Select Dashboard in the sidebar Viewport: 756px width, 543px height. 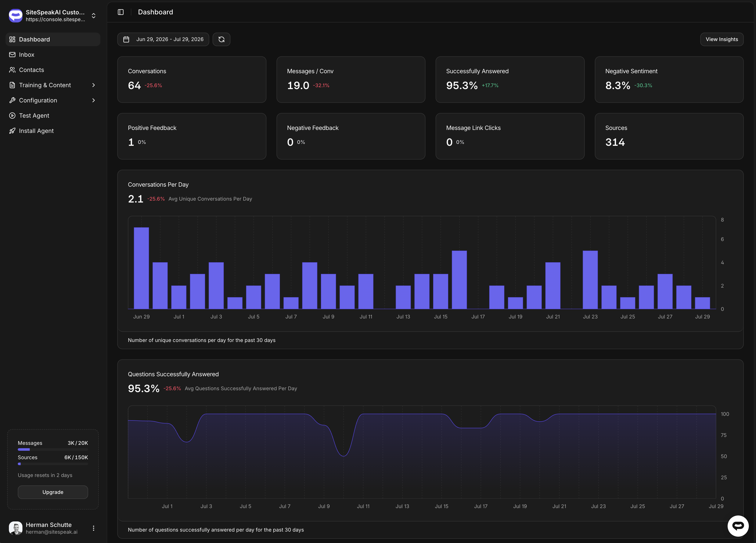point(53,39)
